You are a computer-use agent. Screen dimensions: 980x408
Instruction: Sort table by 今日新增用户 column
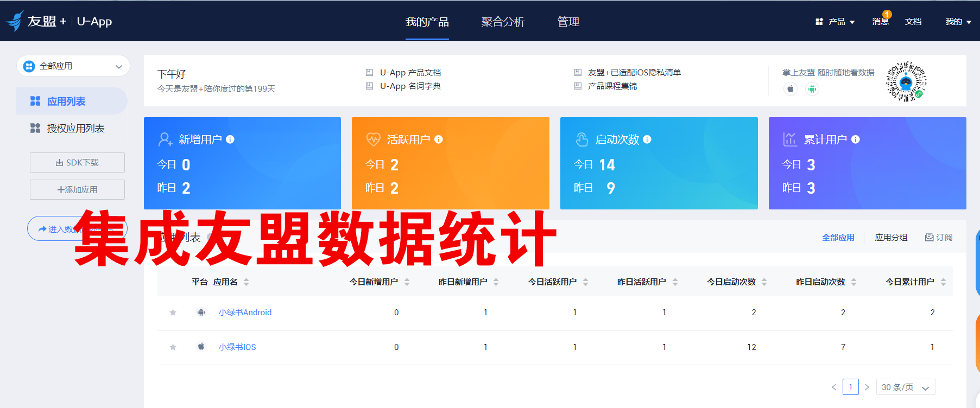[x=407, y=282]
